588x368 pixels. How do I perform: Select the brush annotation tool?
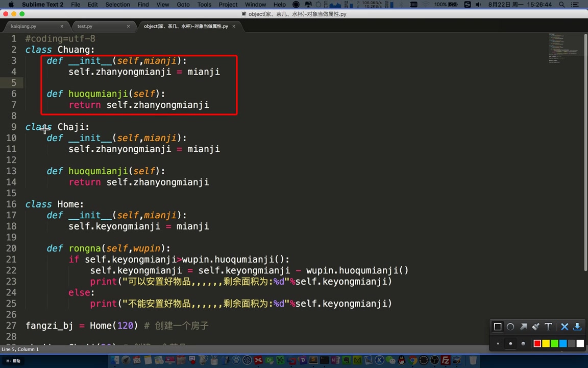(x=535, y=327)
